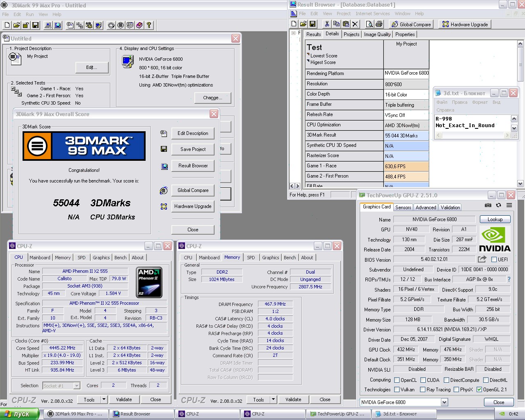The width and height of the screenshot is (525, 420).
Task: Click the Open folder icon in Result Browser toolbar
Action: tap(303, 24)
